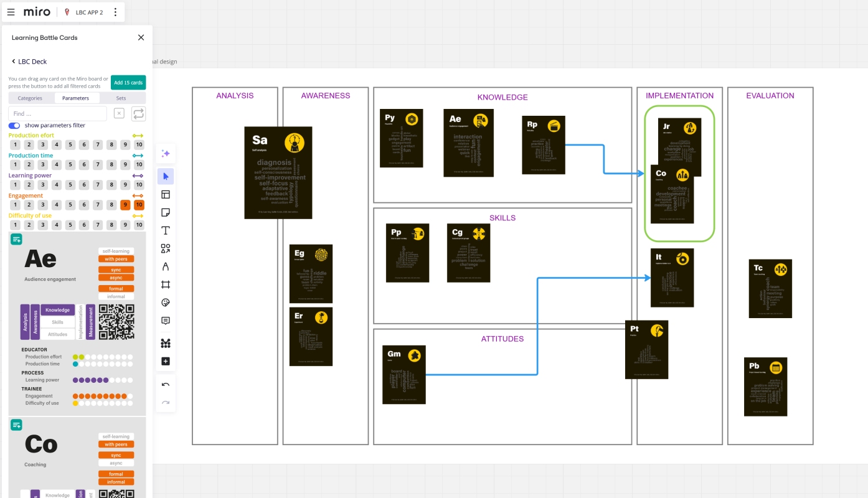Open the main hamburger menu
The image size is (868, 498).
pyautogui.click(x=11, y=12)
